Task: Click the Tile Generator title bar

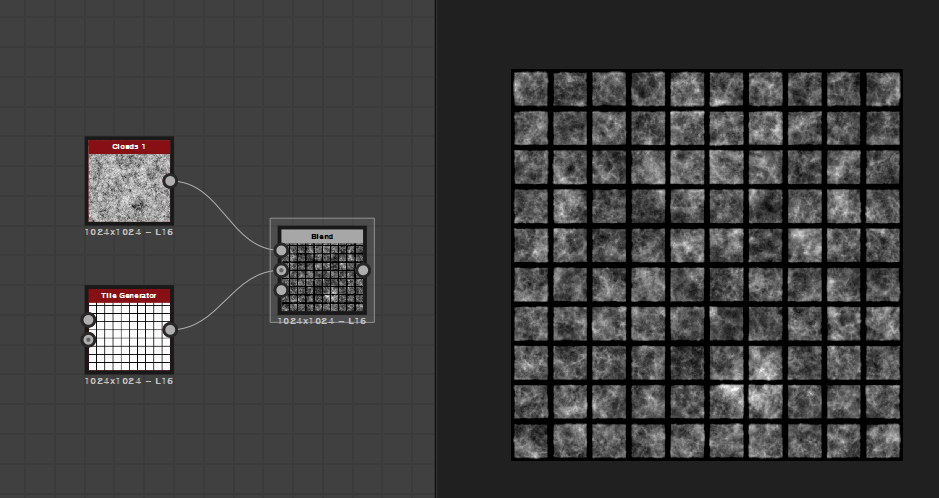Action: point(129,296)
